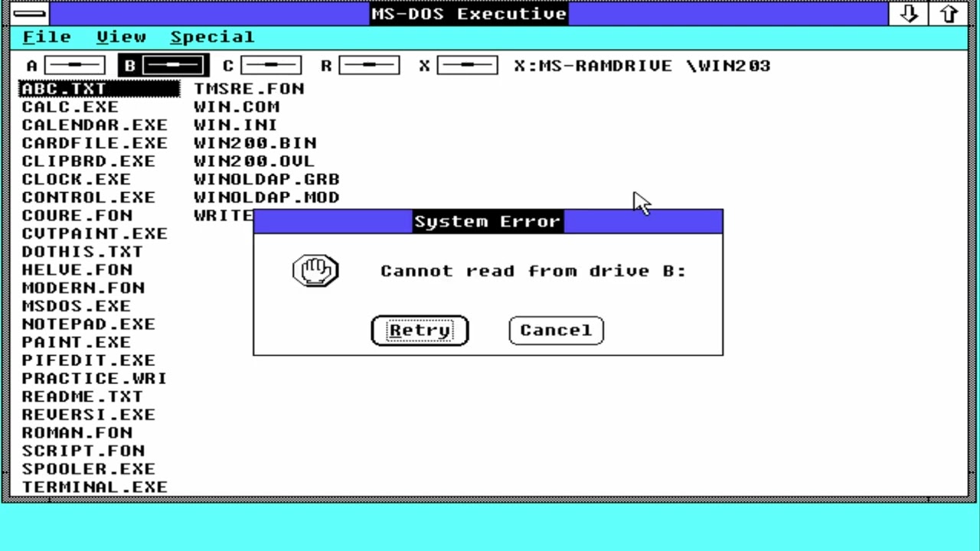Select SCRIPT.FON file
Image resolution: width=980 pixels, height=551 pixels.
[83, 451]
